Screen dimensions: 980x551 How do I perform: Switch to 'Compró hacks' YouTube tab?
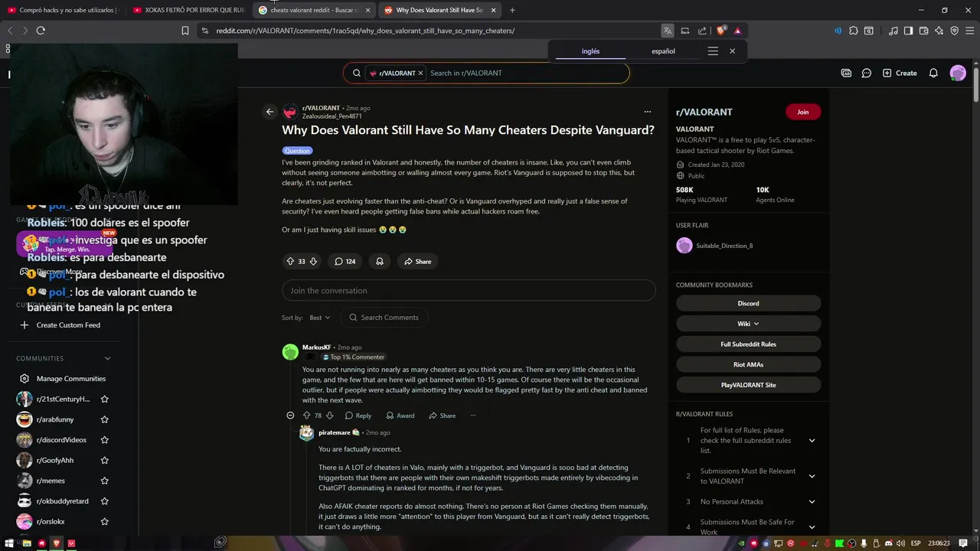[63, 10]
